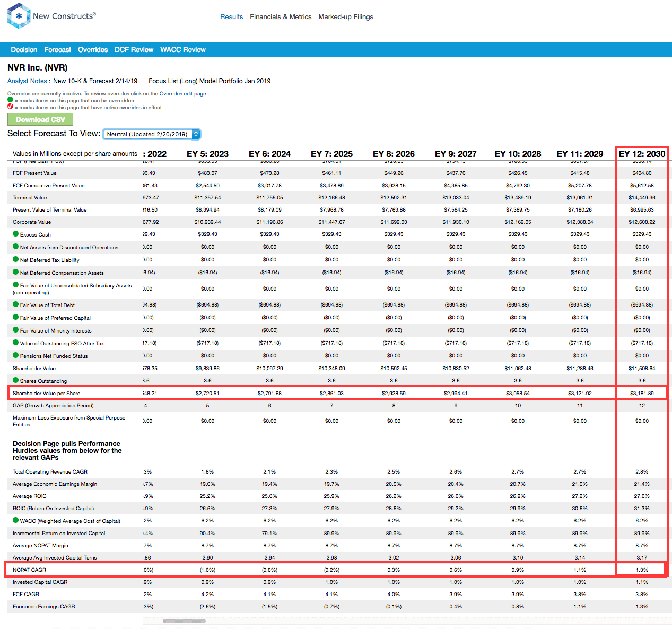The image size is (672, 629).
Task: Click the Total Operating Revenue CAGR label
Action: (50, 471)
